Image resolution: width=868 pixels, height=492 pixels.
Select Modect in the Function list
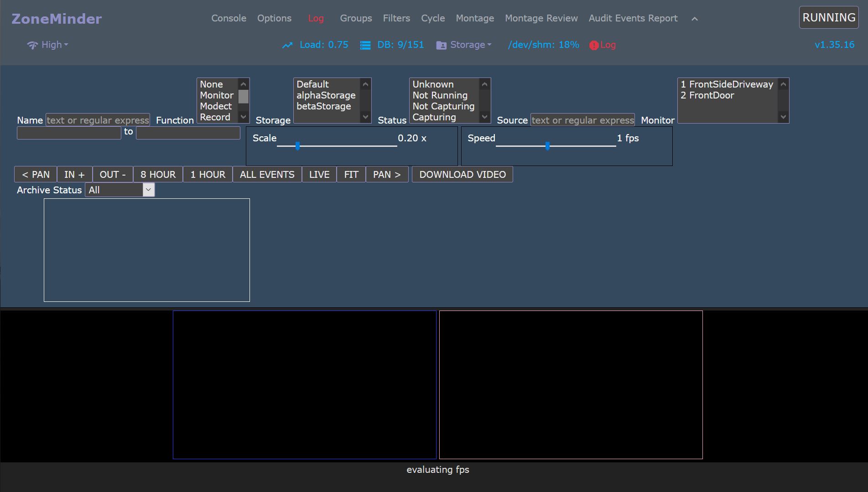click(x=218, y=106)
